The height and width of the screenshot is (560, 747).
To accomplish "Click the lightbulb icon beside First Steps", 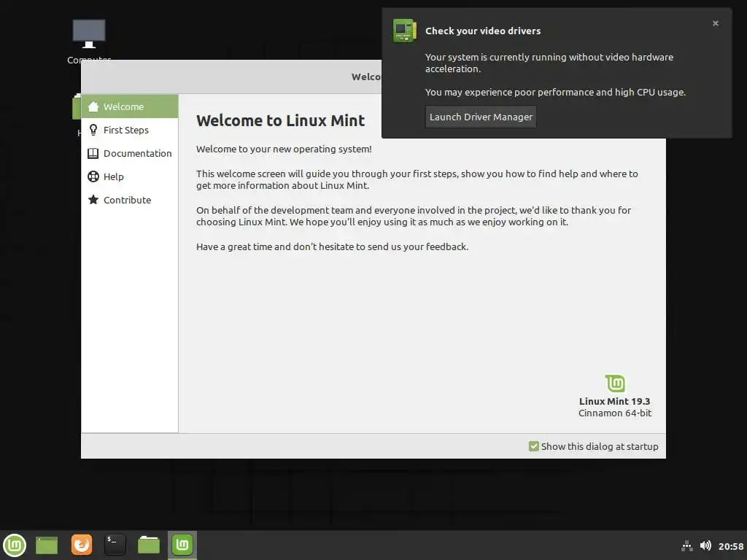I will click(93, 130).
